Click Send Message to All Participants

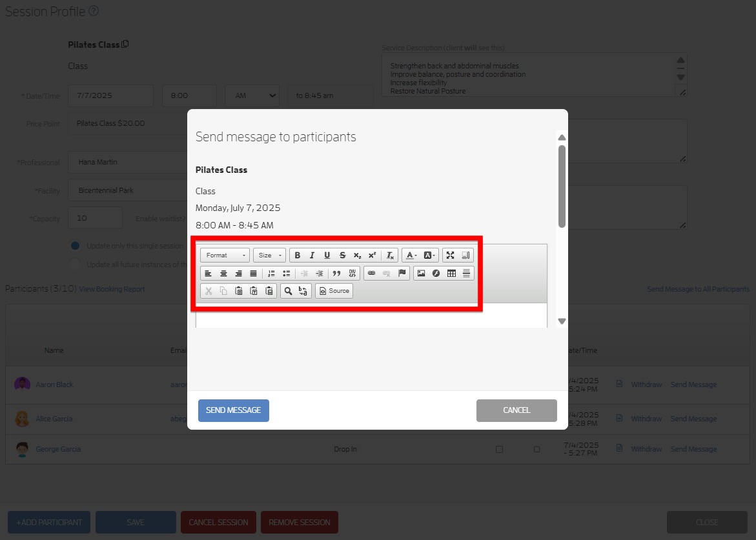(698, 289)
